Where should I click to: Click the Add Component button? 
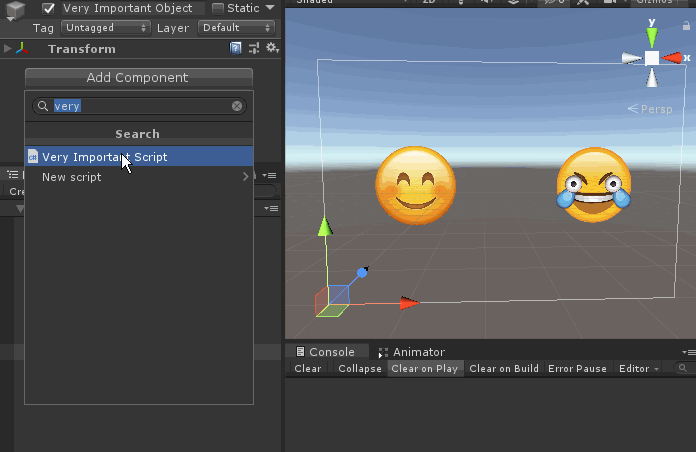tap(139, 77)
